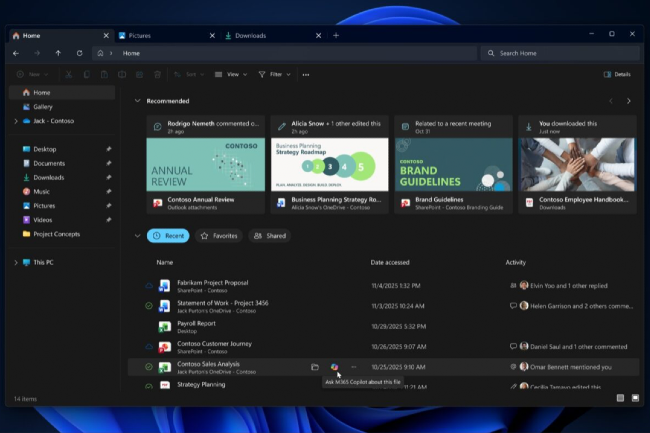
Task: Click the Search Home field
Action: [x=560, y=53]
